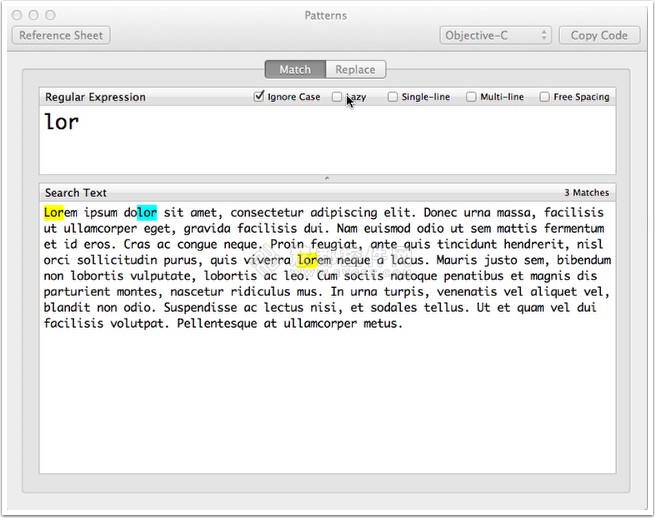
Task: Enable the Single-line checkbox
Action: (x=392, y=97)
